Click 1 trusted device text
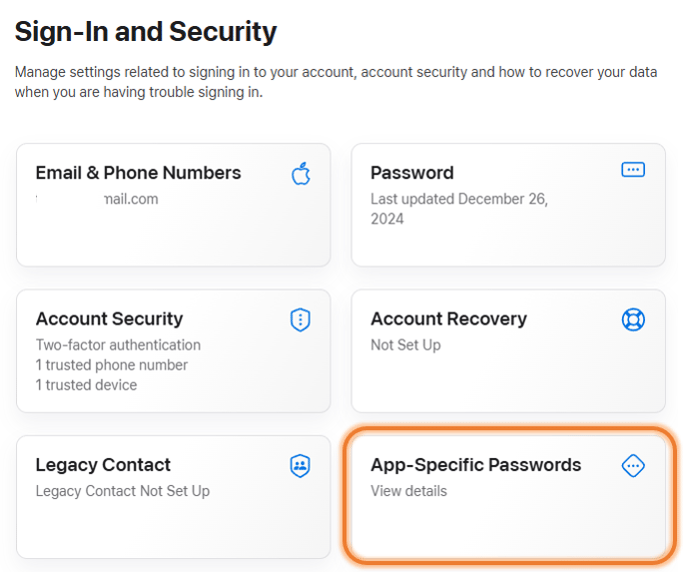 pos(86,385)
